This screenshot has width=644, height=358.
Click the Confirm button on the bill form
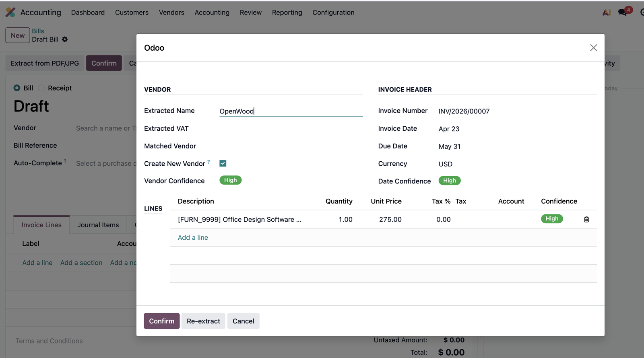[x=104, y=63]
